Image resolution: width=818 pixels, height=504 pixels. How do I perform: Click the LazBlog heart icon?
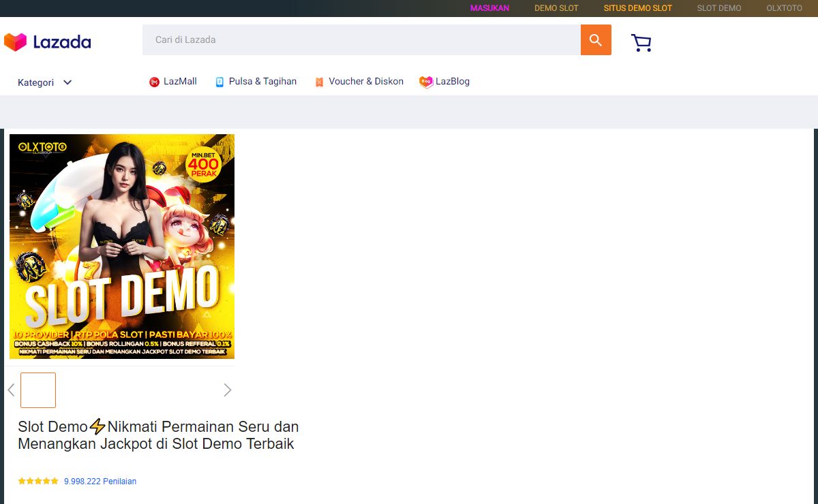click(x=426, y=82)
